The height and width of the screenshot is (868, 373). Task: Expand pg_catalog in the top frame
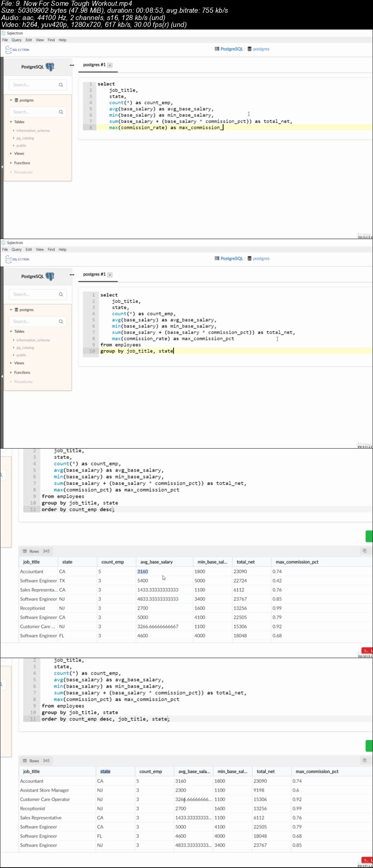click(14, 138)
